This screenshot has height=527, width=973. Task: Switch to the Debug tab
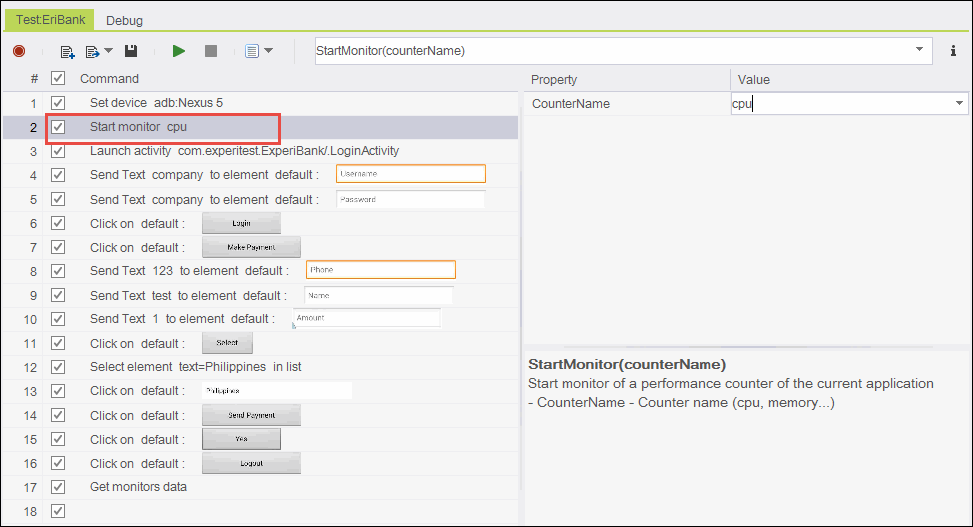click(x=124, y=20)
